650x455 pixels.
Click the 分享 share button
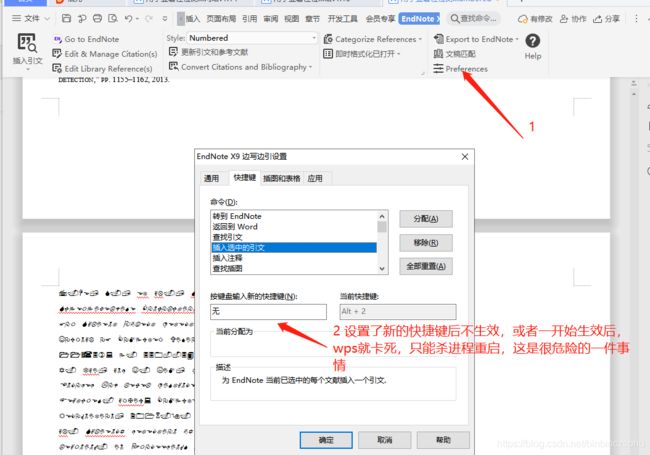[x=606, y=19]
